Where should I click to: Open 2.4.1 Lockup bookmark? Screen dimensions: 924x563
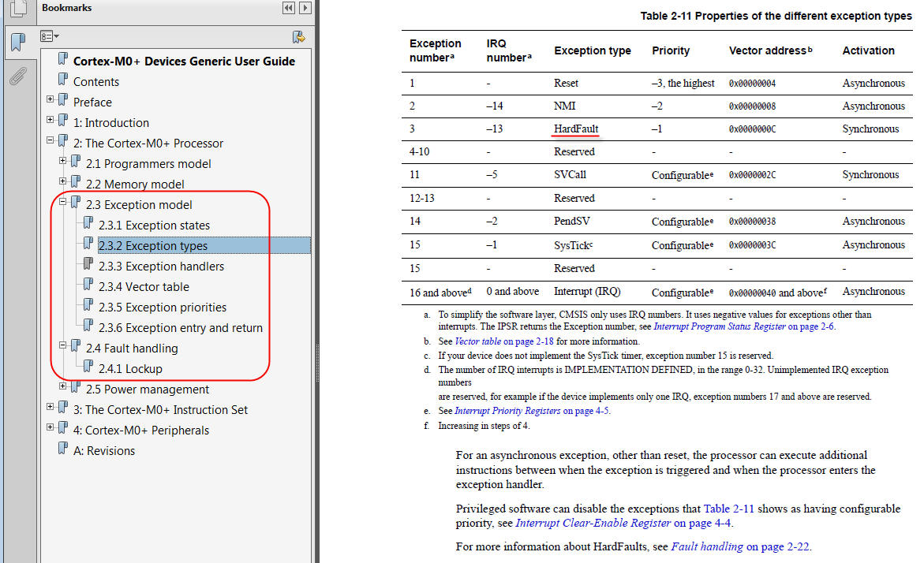[x=130, y=369]
